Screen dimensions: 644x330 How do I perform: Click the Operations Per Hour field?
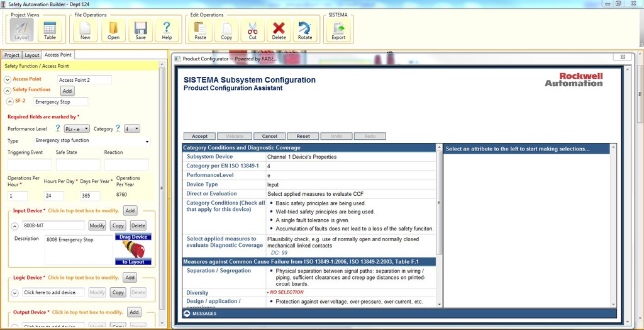(x=17, y=196)
